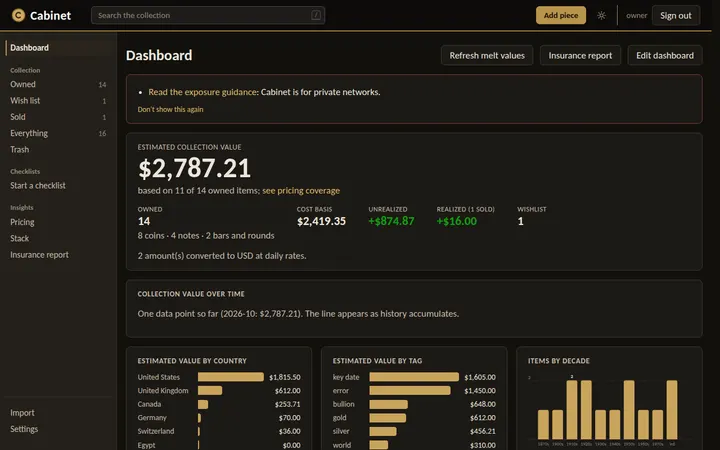Click Start a checklist
Screen dimensions: 720x450
59,186
